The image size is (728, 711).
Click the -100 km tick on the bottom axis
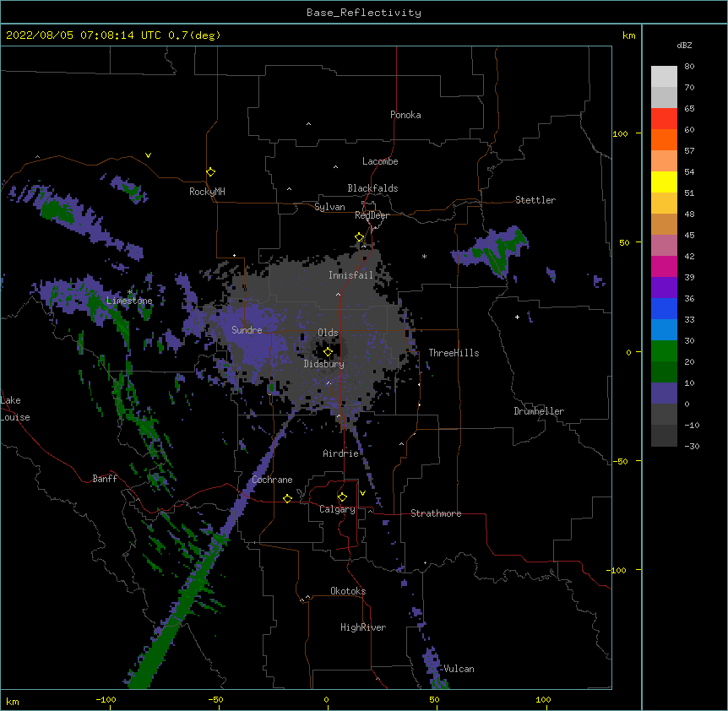click(x=106, y=700)
